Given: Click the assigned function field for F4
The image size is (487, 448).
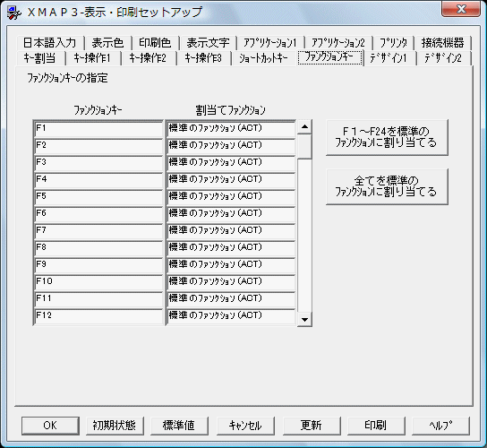Looking at the screenshot, I should (231, 180).
